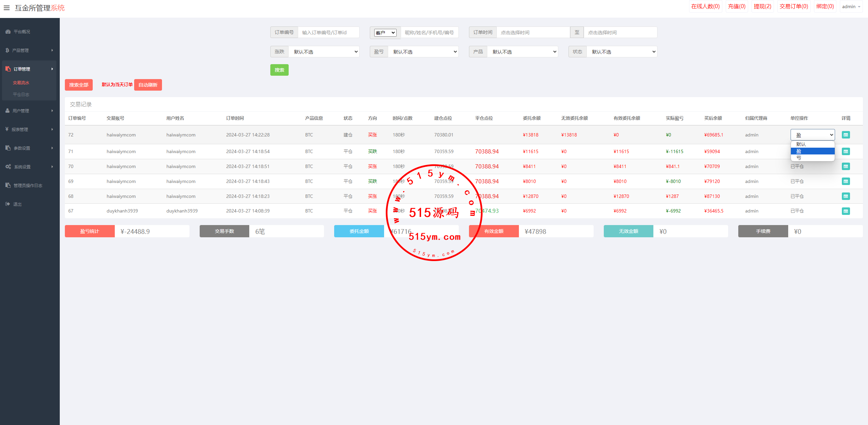
Task: Open detail icon for order 67
Action: tap(846, 211)
